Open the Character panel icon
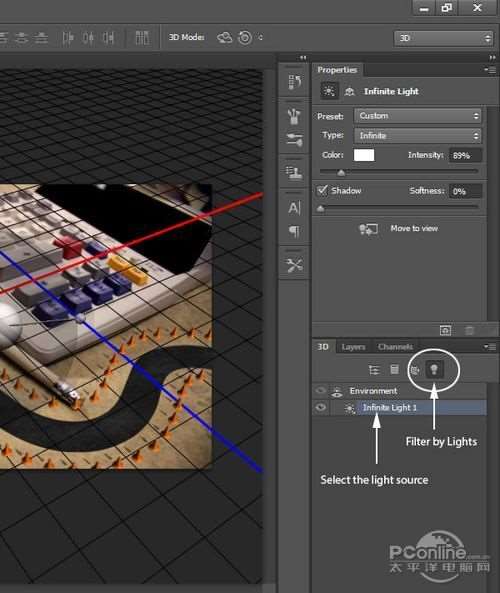This screenshot has height=593, width=500. point(294,208)
